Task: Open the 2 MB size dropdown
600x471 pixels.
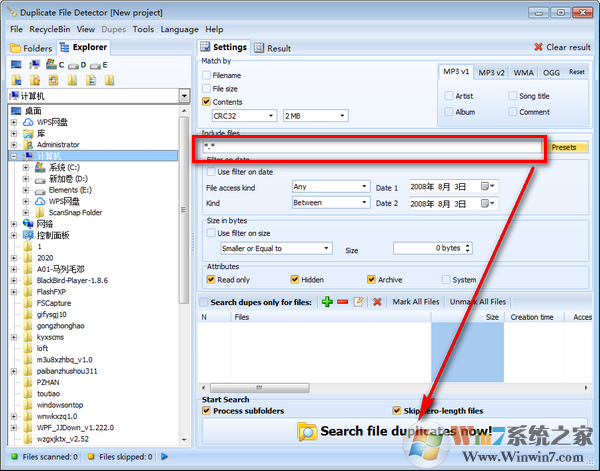Action: [315, 116]
